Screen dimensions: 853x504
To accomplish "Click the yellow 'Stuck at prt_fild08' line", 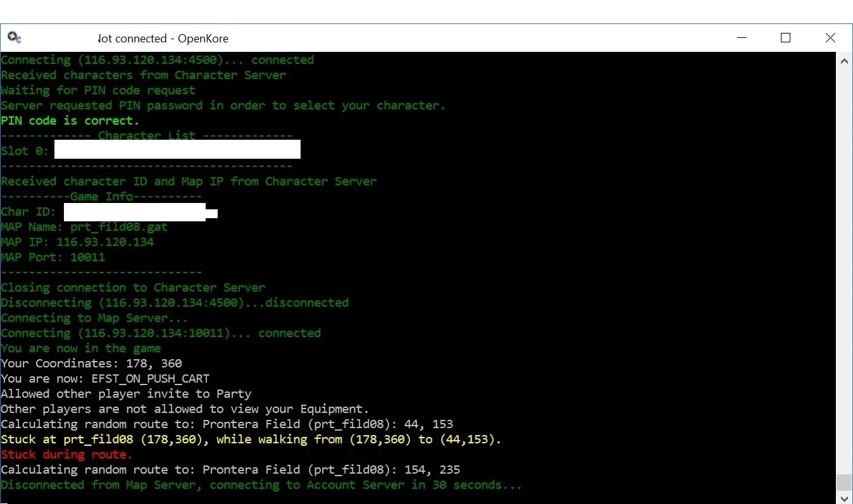I will click(251, 439).
